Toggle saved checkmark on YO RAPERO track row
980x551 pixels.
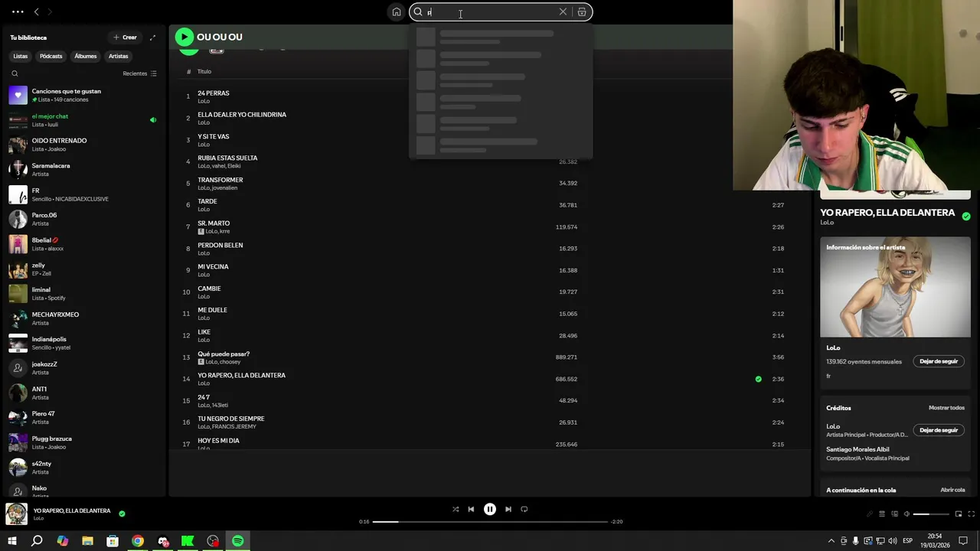758,379
